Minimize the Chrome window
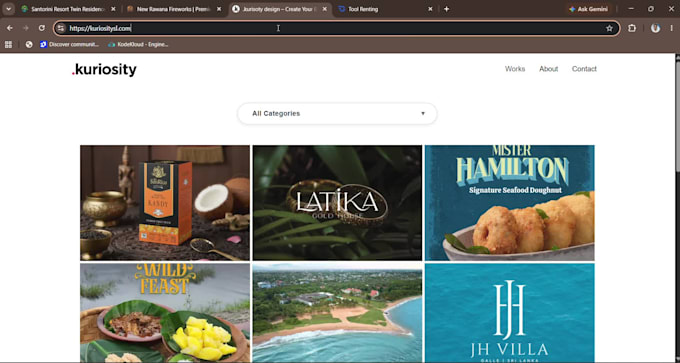 tap(631, 9)
